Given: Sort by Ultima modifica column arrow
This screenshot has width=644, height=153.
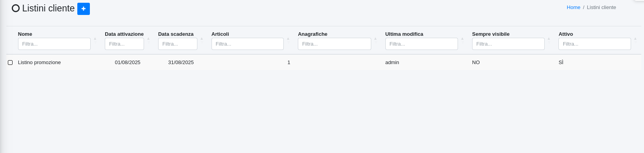Looking at the screenshot, I should point(462,39).
